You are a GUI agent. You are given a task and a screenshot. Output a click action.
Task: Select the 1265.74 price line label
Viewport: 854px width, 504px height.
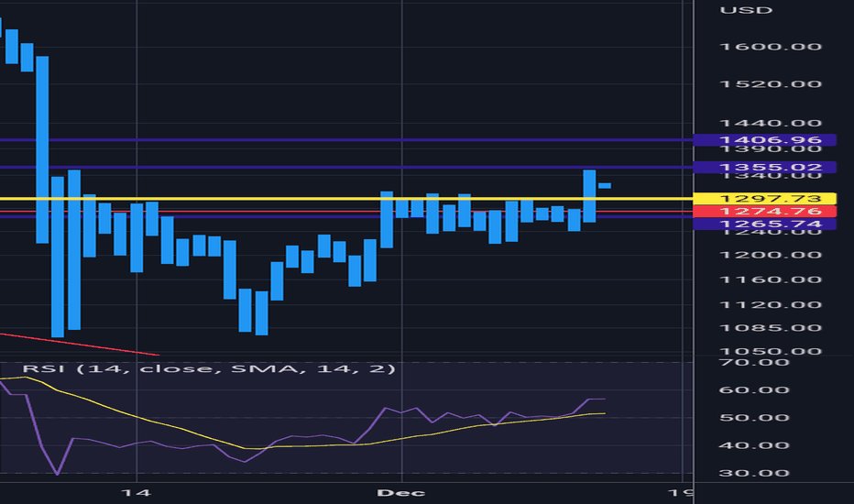(764, 224)
